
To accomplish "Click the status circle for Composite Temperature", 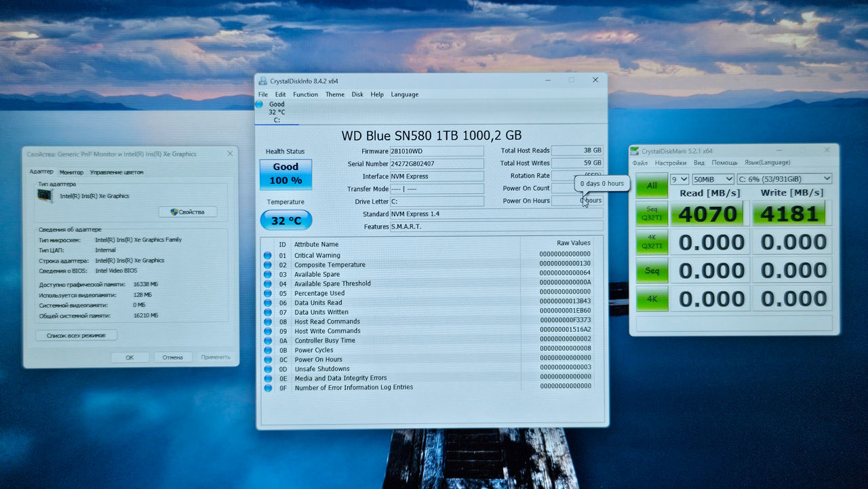I will (x=267, y=265).
